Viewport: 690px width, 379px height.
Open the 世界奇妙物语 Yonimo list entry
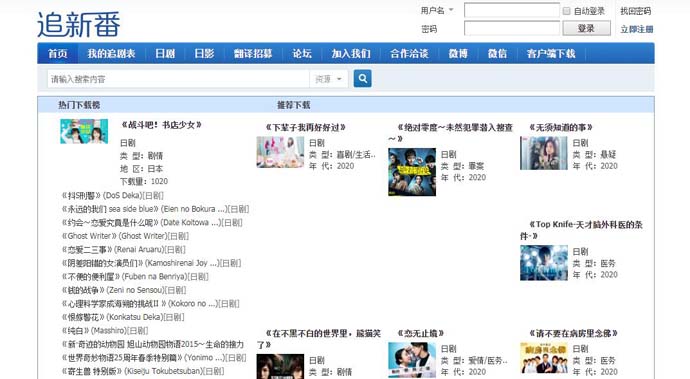pos(154,358)
